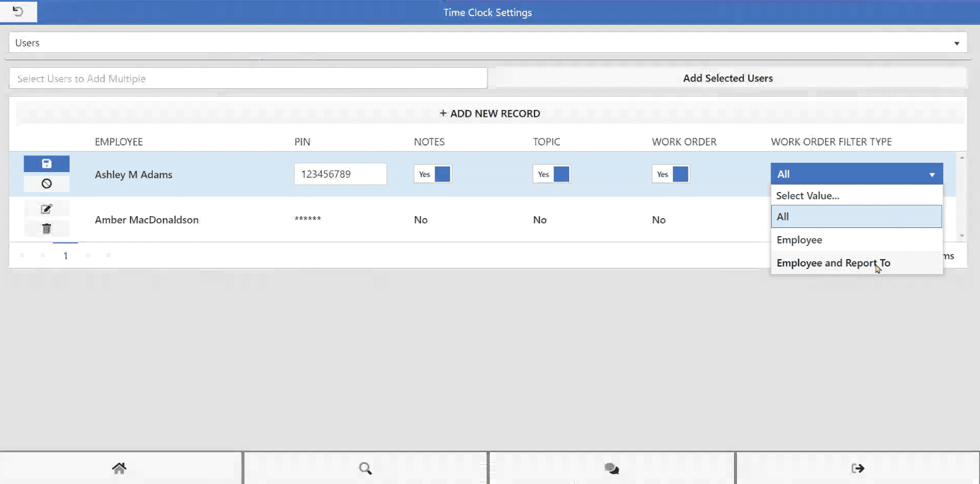Select 'Employee and Report To' option
The height and width of the screenshot is (484, 980).
click(857, 263)
